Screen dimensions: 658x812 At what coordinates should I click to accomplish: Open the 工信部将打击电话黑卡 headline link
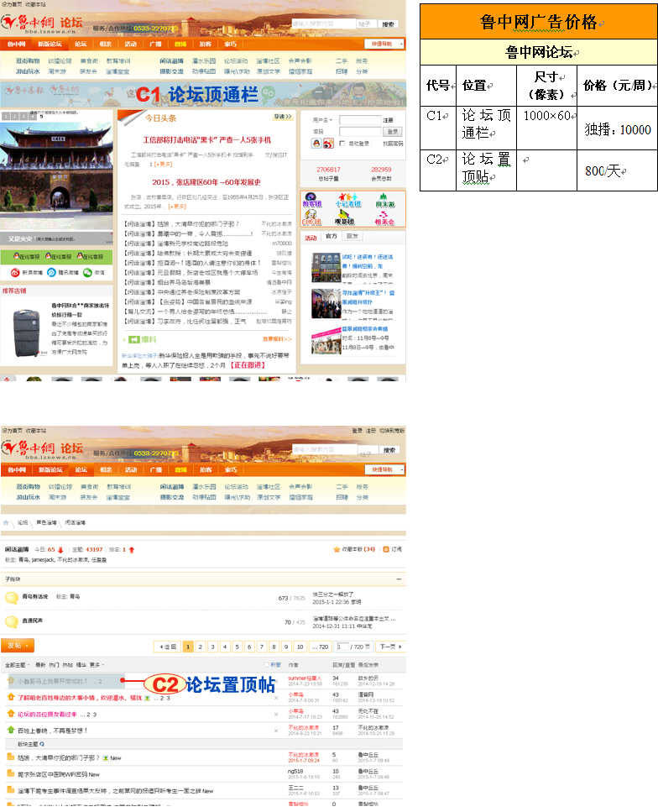tap(206, 139)
